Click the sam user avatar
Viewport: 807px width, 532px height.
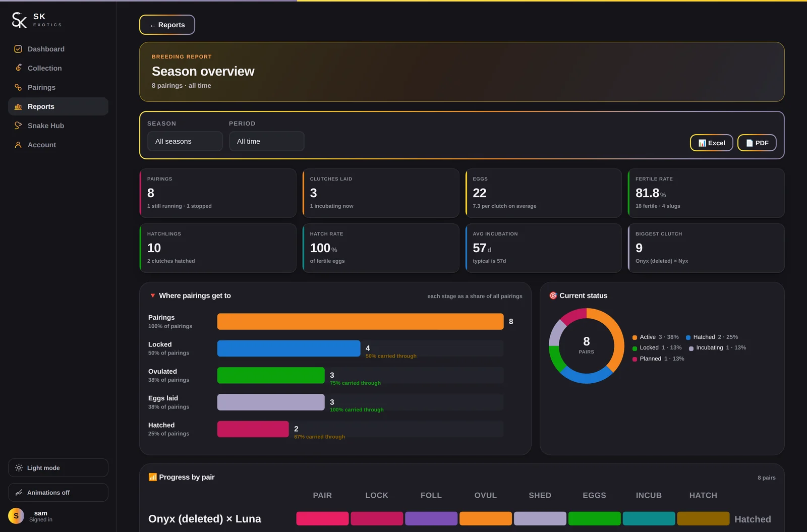tap(16, 516)
